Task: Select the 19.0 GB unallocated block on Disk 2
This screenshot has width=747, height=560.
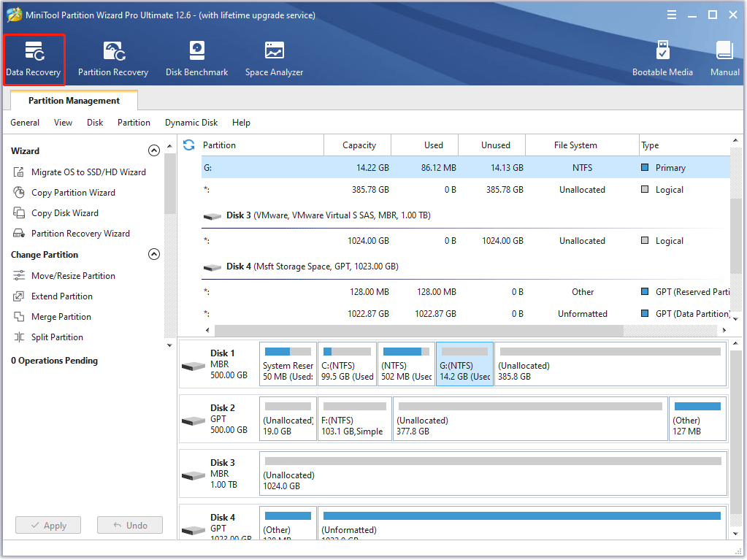Action: (288, 418)
